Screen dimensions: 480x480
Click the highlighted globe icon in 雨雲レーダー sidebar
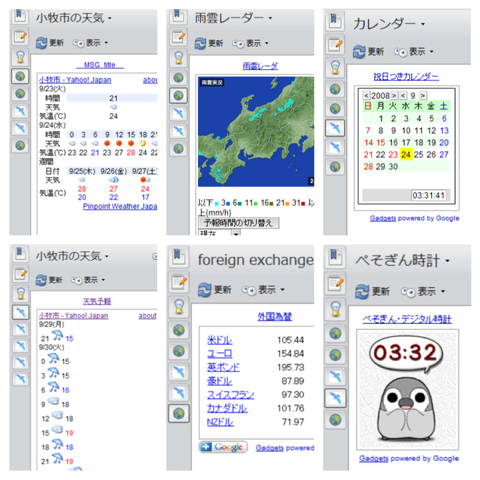[x=178, y=96]
